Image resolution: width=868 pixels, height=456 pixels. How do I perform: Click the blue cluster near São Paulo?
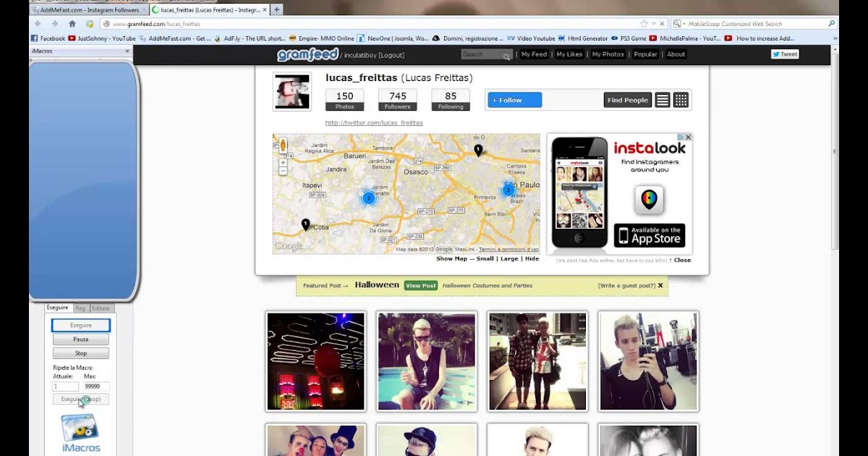[x=508, y=190]
